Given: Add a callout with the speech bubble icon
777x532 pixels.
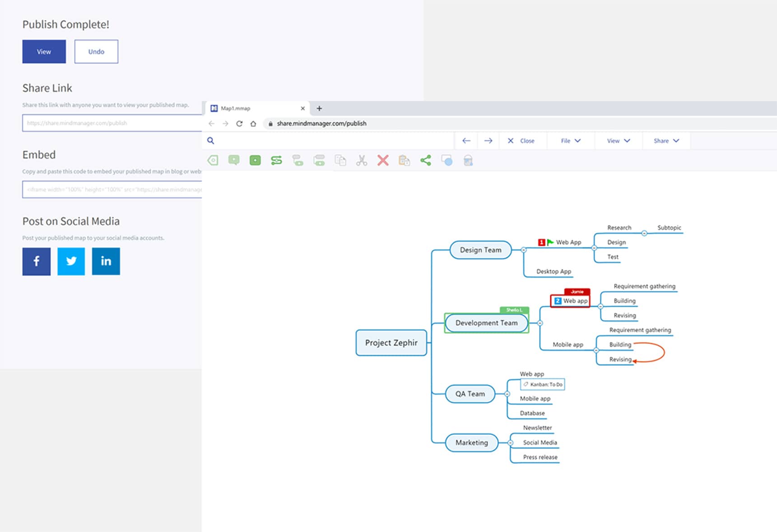Looking at the screenshot, I should pyautogui.click(x=234, y=160).
